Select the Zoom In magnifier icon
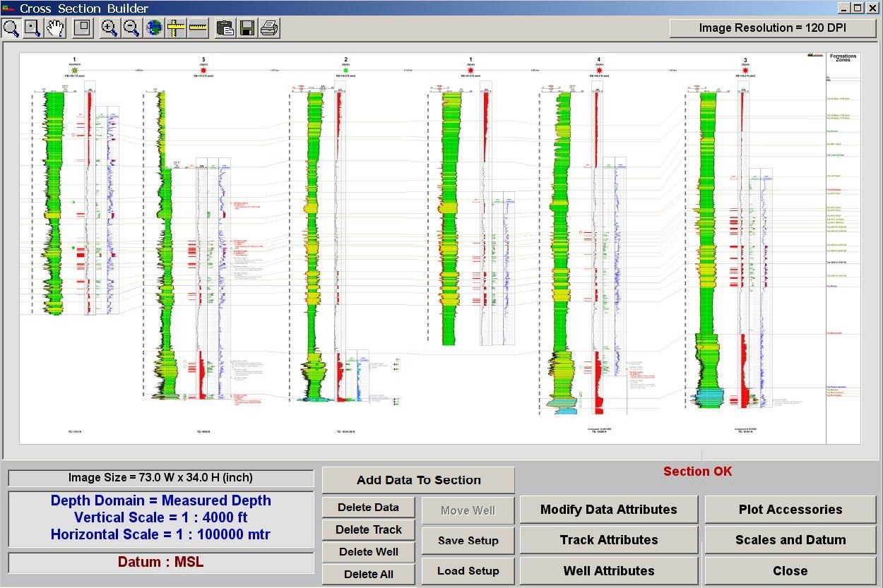Image resolution: width=883 pixels, height=588 pixels. [108, 28]
